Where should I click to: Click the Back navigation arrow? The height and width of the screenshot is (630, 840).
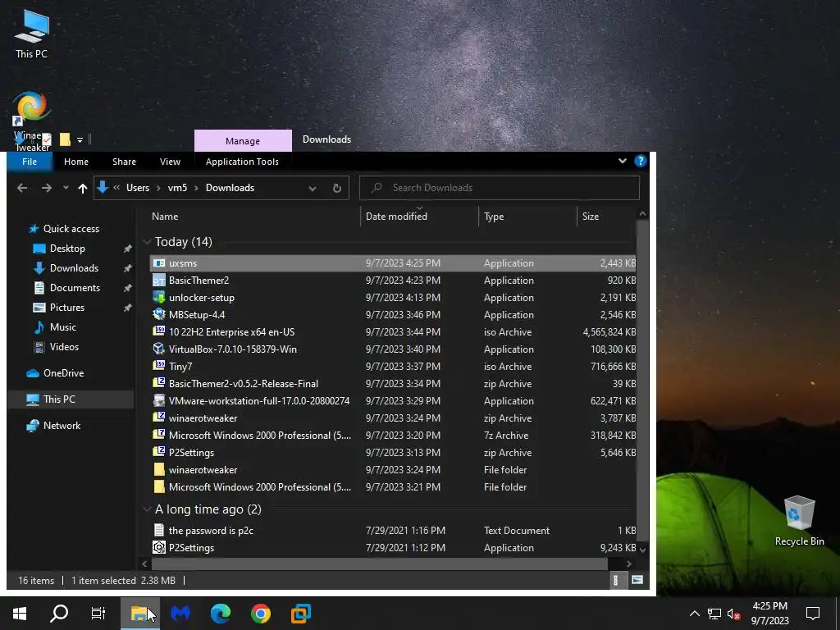(x=22, y=188)
